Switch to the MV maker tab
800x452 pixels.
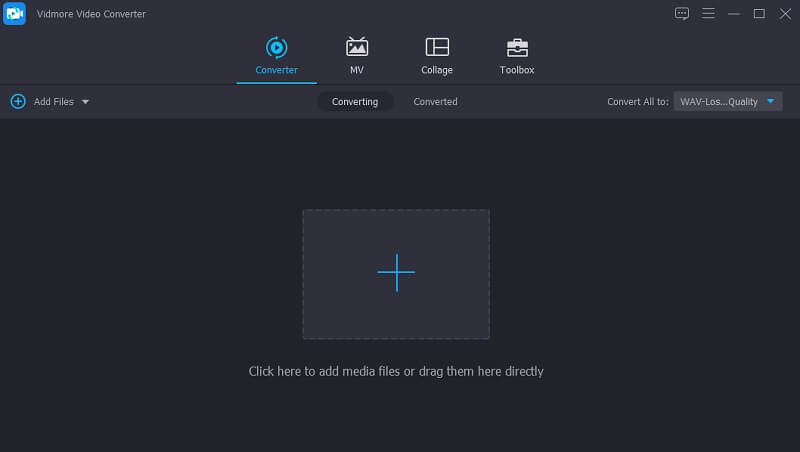click(x=356, y=57)
